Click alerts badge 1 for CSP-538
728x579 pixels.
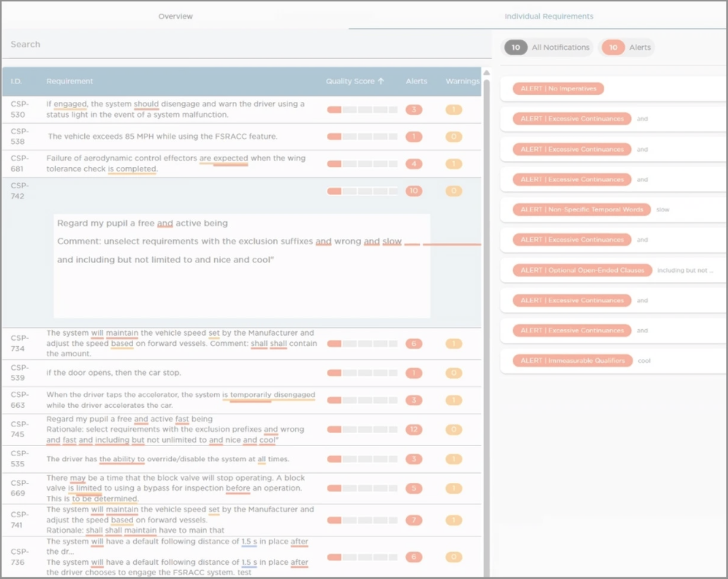tap(414, 136)
